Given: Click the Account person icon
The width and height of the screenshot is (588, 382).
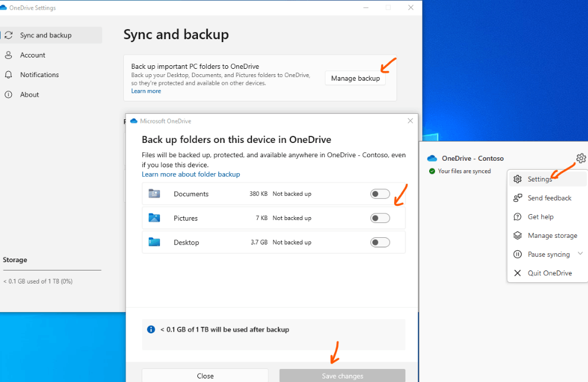Looking at the screenshot, I should pos(8,55).
